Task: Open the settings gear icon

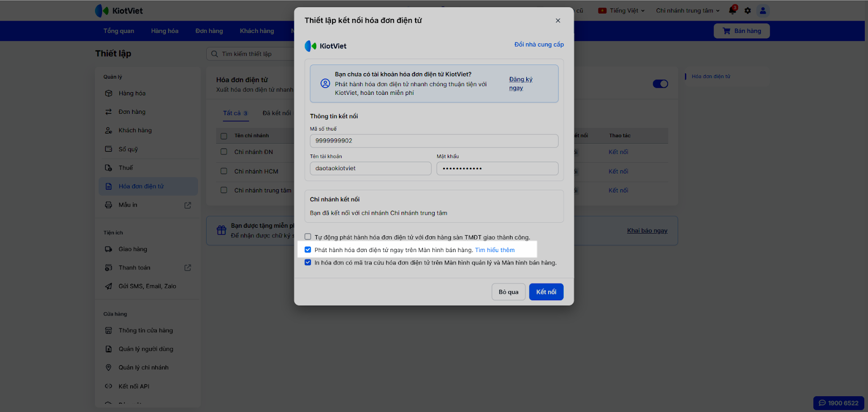Action: point(748,10)
